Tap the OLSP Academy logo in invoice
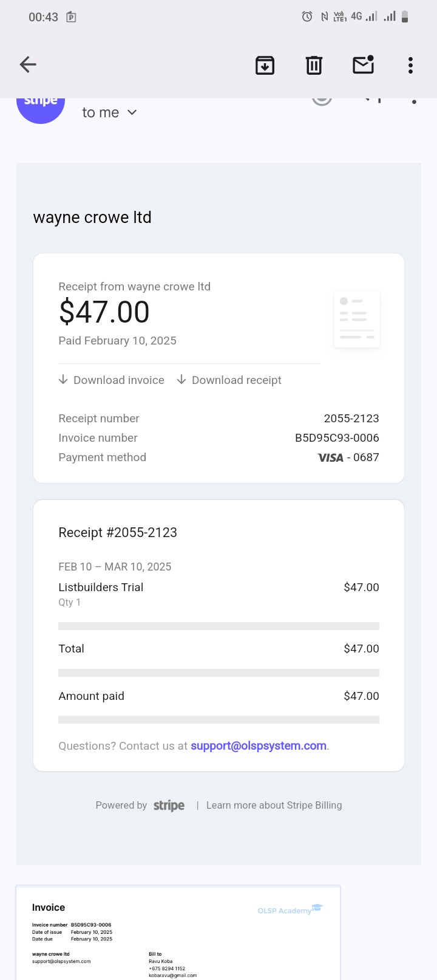437x980 pixels. point(290,910)
